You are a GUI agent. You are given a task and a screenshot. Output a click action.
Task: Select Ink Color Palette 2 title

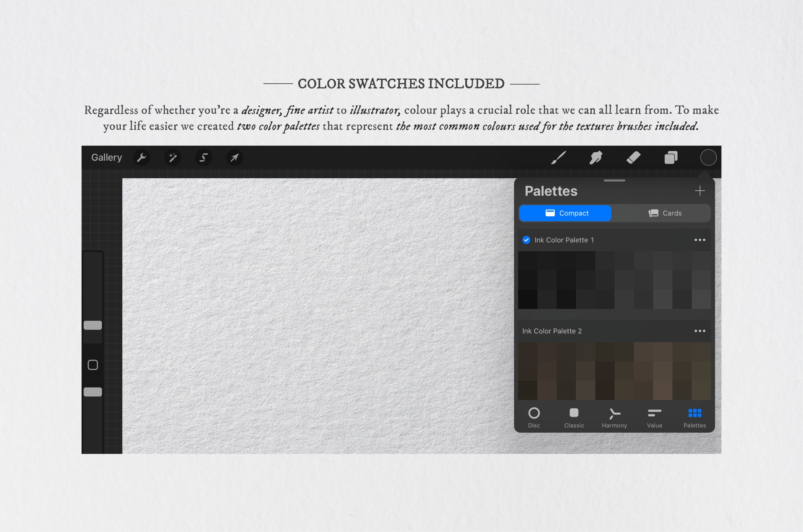click(x=552, y=331)
